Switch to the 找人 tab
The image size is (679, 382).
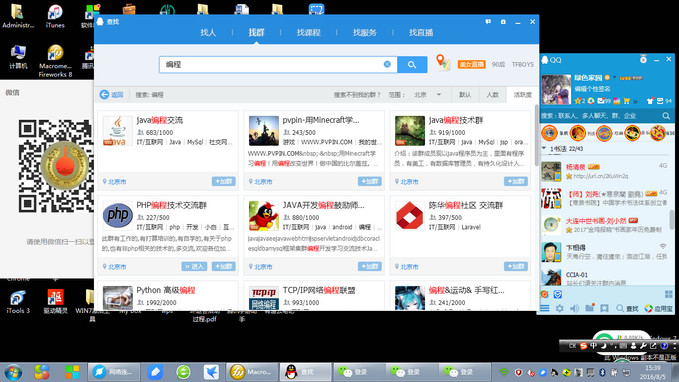pos(208,32)
